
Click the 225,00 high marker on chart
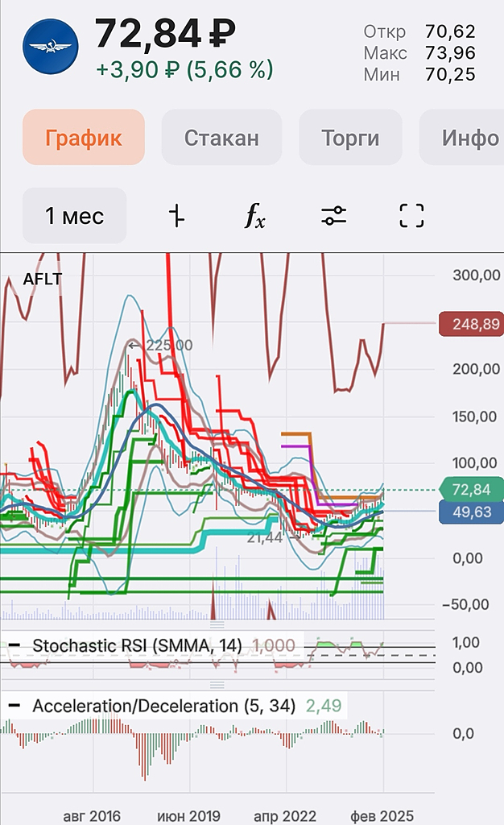pyautogui.click(x=161, y=345)
